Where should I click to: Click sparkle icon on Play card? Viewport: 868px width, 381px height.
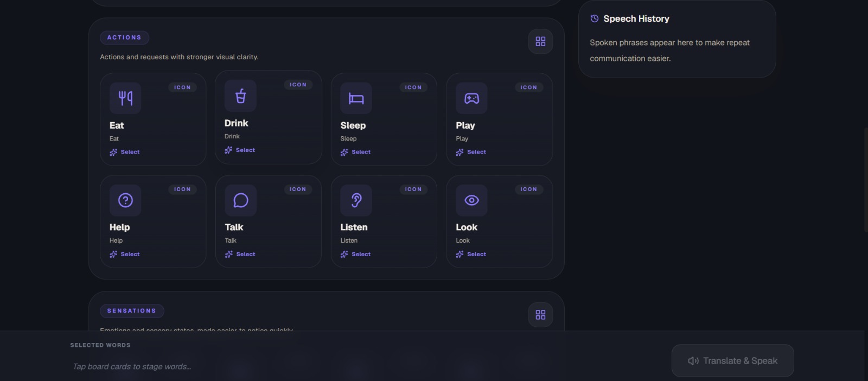coord(459,153)
